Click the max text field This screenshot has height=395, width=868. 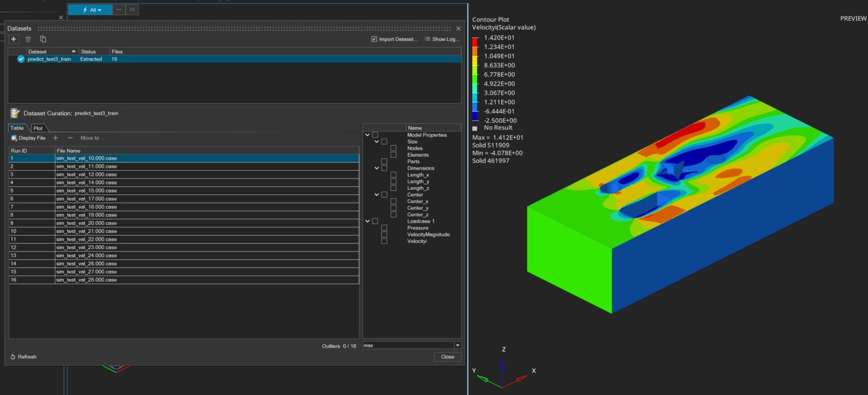pos(408,345)
